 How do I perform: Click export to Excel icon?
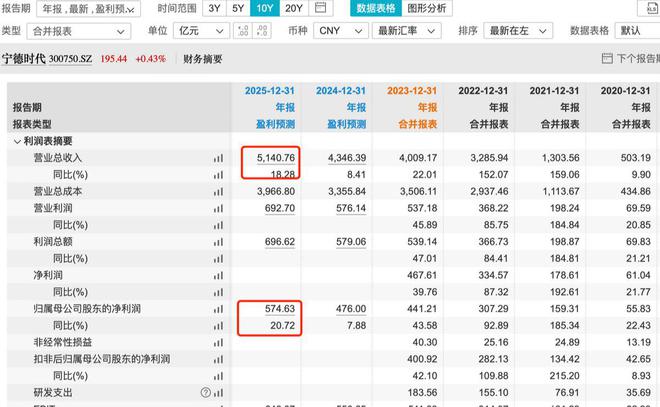pyautogui.click(x=651, y=8)
